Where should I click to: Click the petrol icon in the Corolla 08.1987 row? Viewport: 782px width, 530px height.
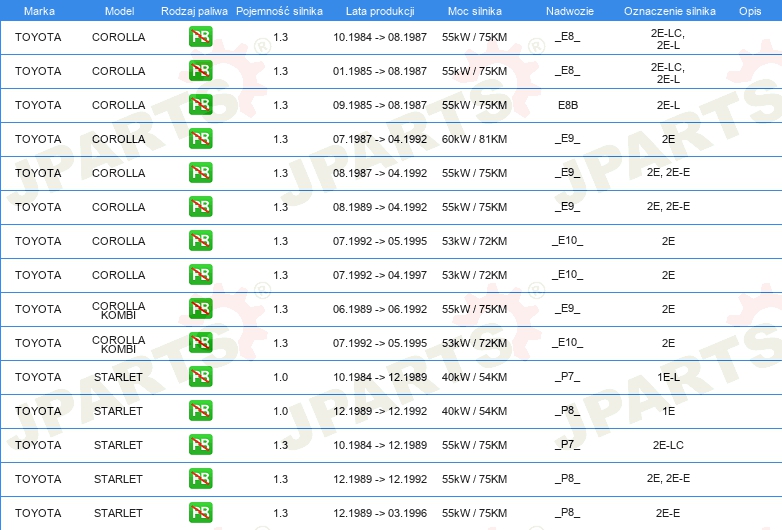click(200, 173)
